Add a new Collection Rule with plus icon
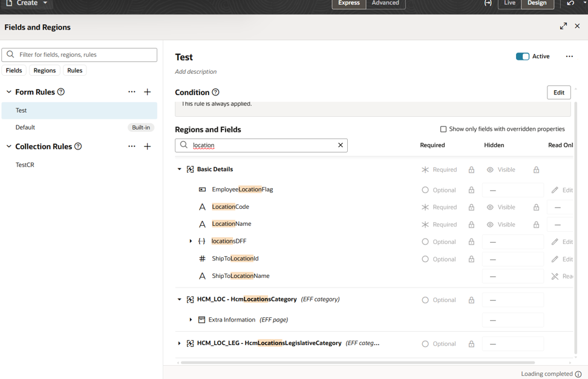The image size is (588, 379). click(x=148, y=147)
